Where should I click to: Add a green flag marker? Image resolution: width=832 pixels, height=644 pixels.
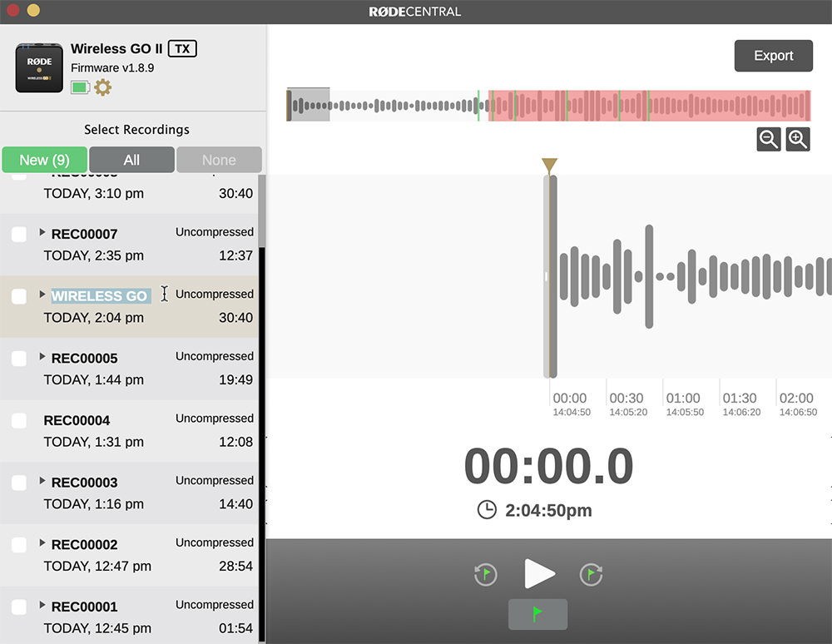537,614
